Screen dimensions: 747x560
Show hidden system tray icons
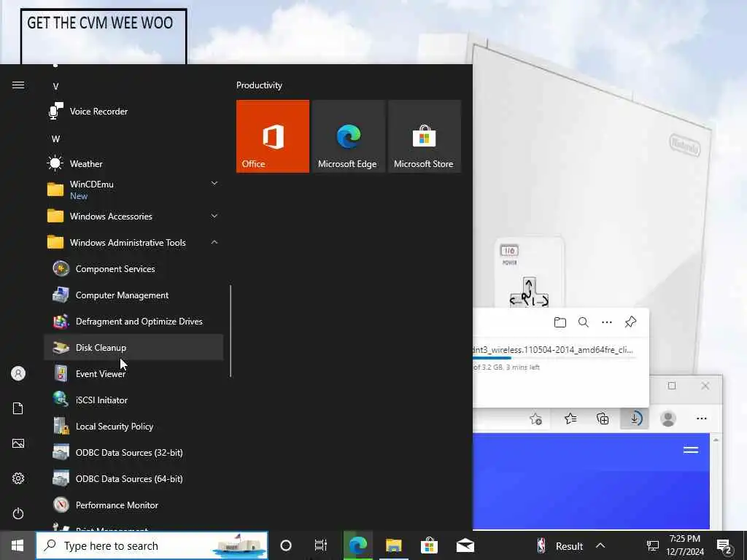[600, 545]
